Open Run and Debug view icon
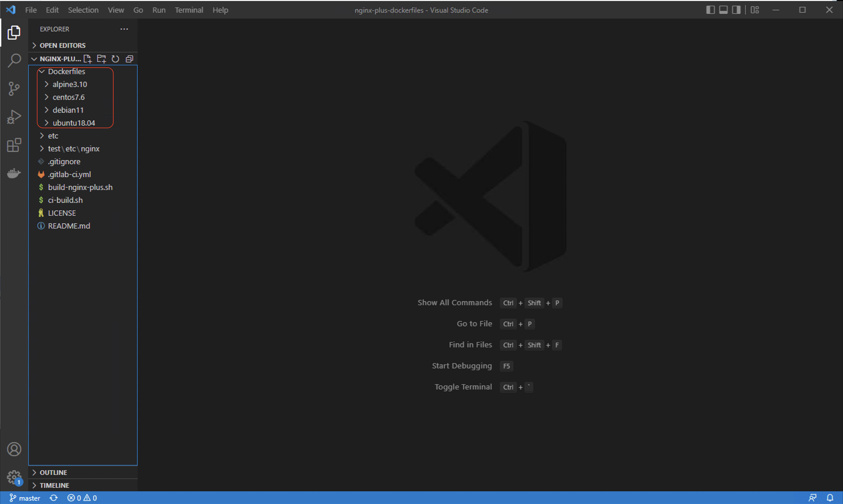This screenshot has height=504, width=843. point(14,117)
